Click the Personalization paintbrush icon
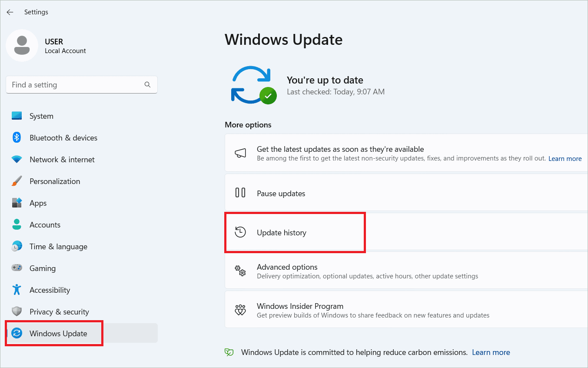The image size is (588, 368). pyautogui.click(x=17, y=181)
